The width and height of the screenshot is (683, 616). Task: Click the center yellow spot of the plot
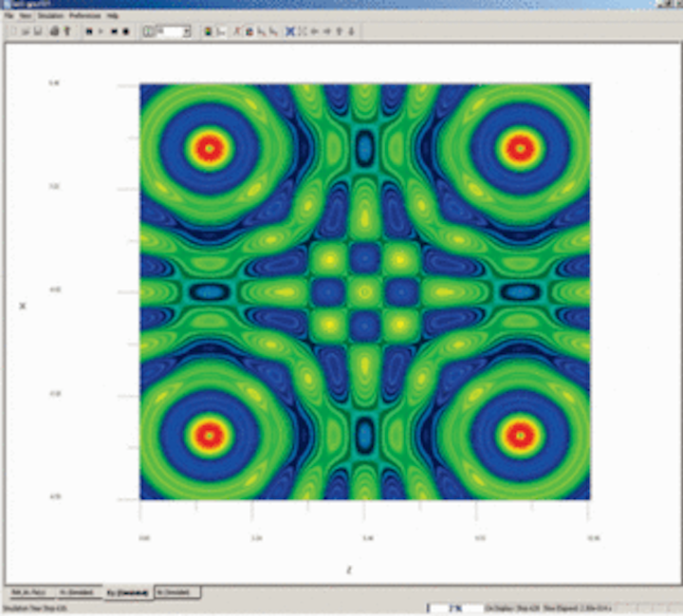[365, 291]
